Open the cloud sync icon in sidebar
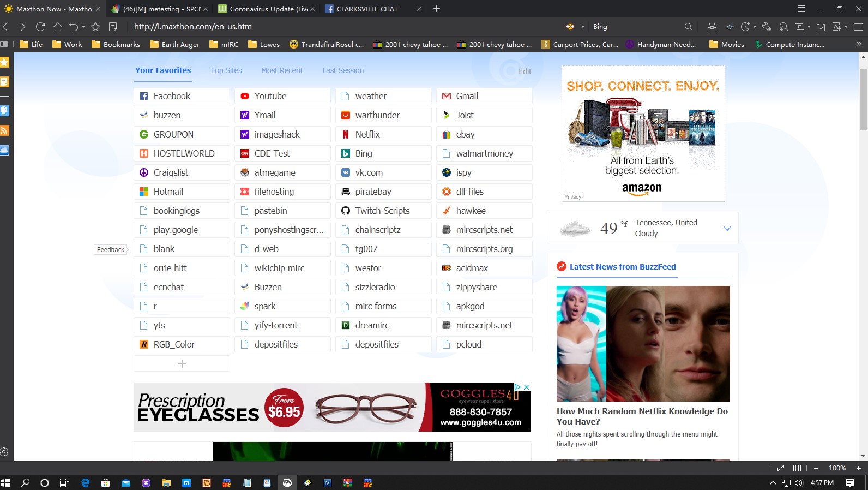The height and width of the screenshot is (490, 868). pos(4,150)
